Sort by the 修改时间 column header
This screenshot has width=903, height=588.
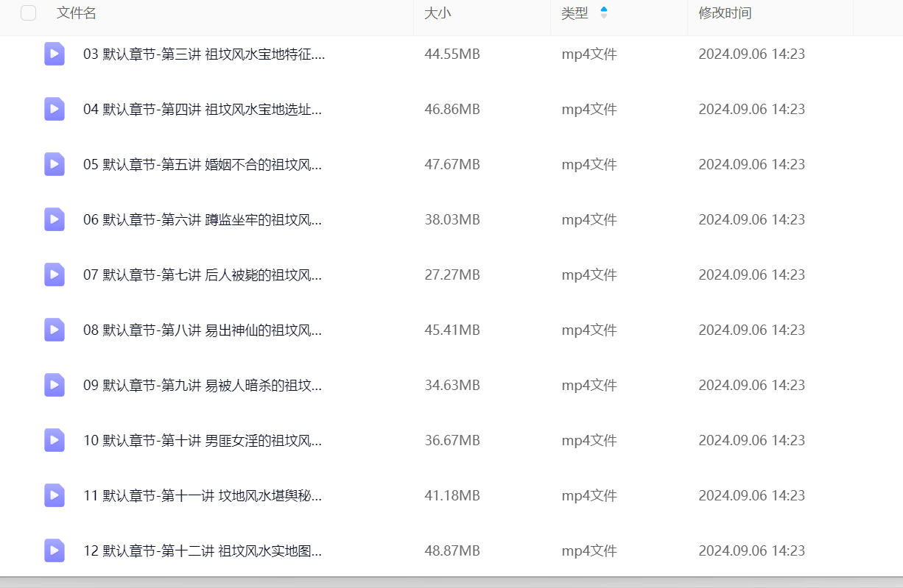[x=725, y=13]
